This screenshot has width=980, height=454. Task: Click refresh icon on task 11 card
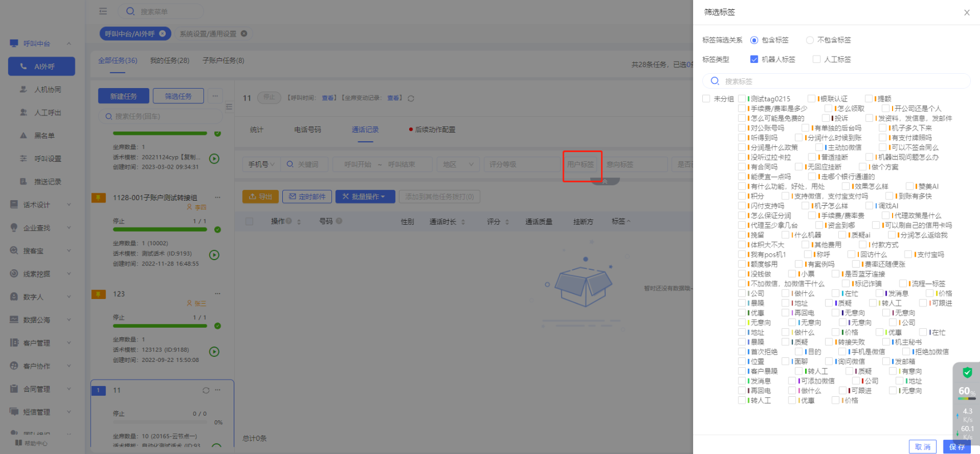coord(206,391)
